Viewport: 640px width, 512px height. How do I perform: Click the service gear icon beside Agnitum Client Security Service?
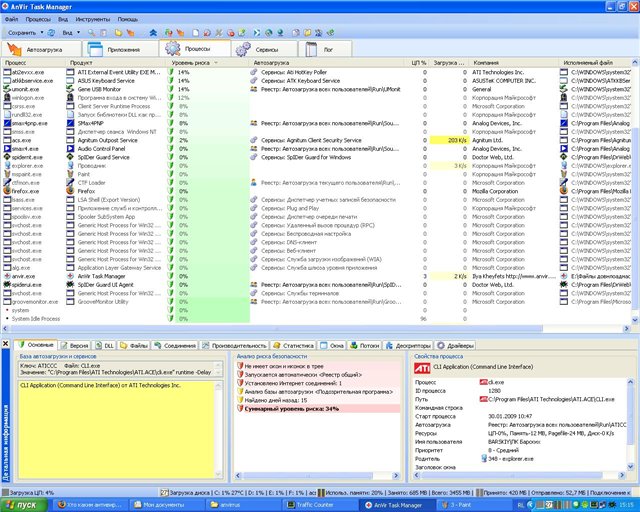[253, 140]
